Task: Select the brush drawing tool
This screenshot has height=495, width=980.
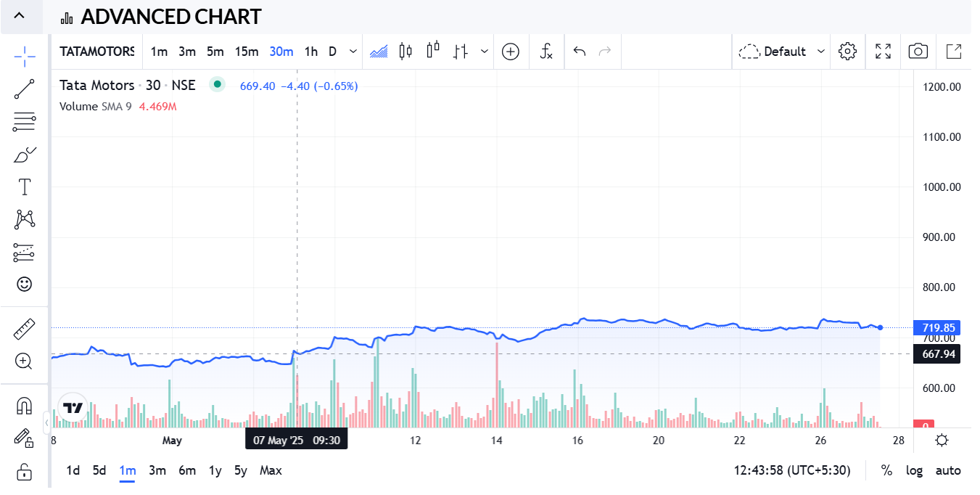Action: pos(24,155)
